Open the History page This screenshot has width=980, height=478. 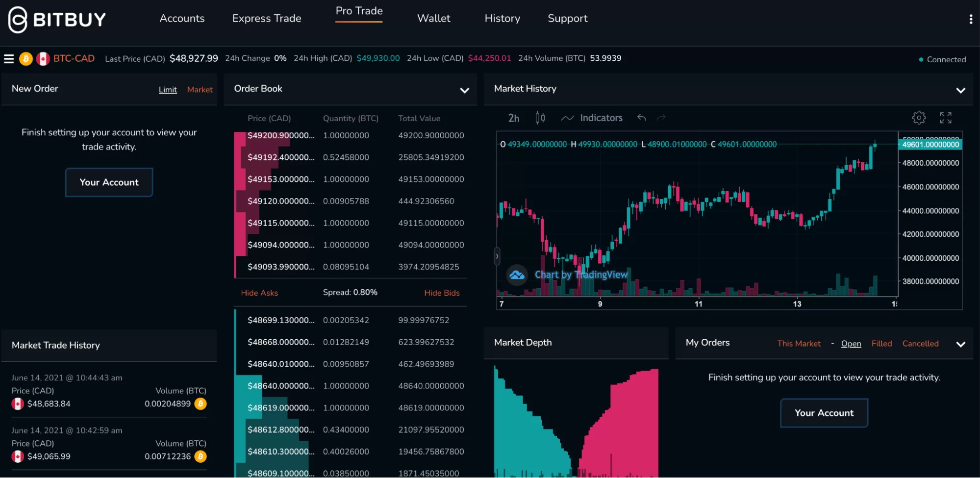[x=502, y=19]
